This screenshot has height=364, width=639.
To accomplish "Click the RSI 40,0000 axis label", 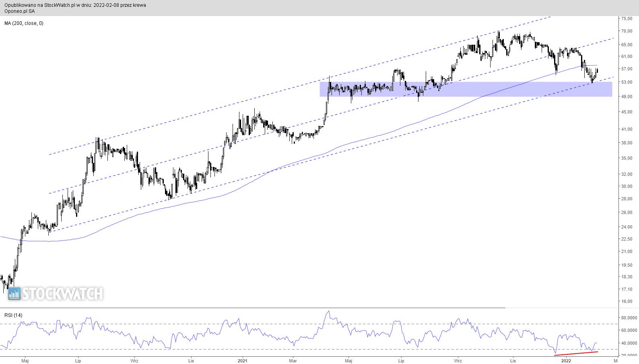I will point(629,343).
